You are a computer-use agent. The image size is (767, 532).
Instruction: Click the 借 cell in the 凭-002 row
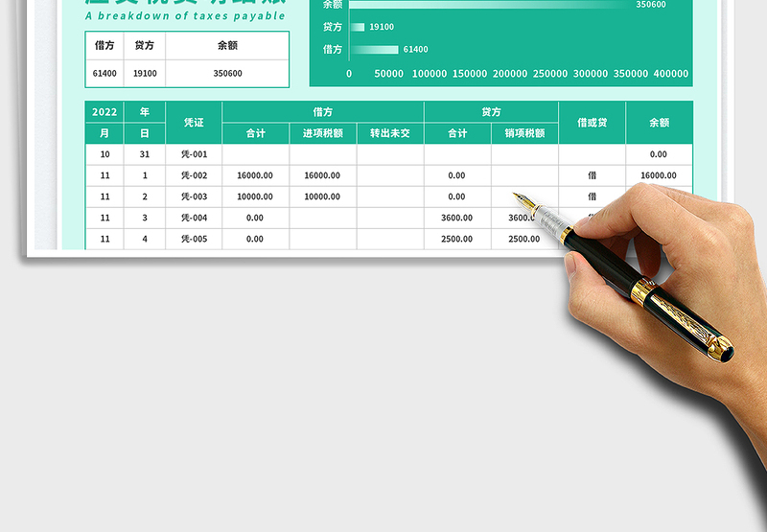pos(592,175)
